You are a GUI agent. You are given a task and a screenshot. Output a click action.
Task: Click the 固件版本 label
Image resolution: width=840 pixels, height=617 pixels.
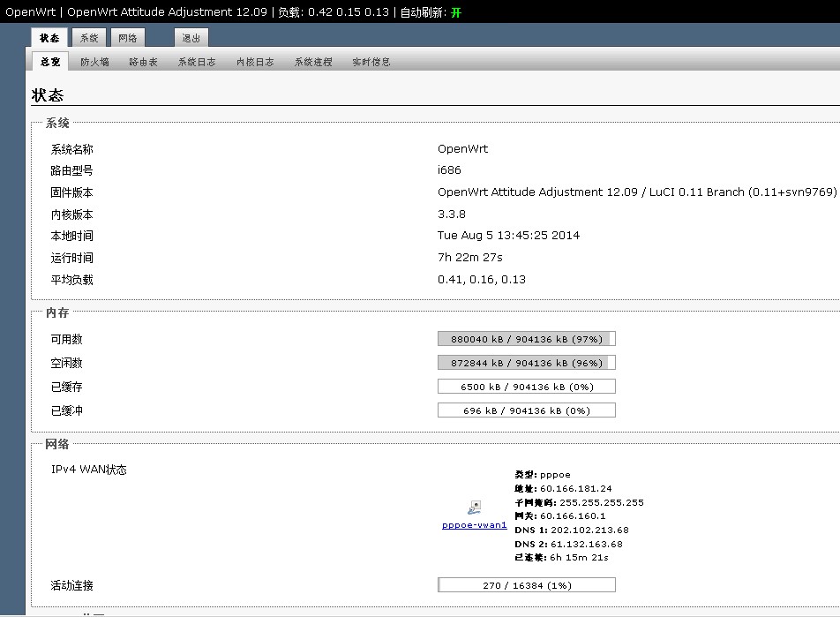[71, 192]
